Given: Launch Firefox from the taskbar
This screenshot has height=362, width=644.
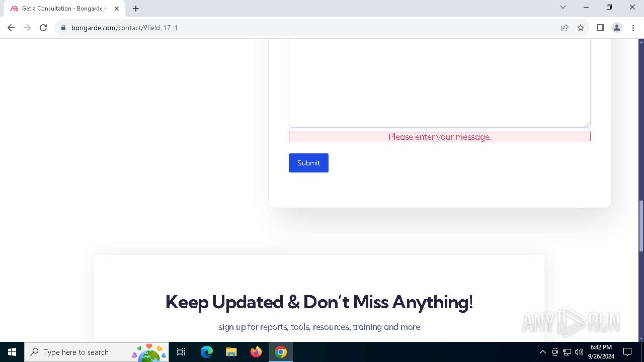Looking at the screenshot, I should coord(256,352).
